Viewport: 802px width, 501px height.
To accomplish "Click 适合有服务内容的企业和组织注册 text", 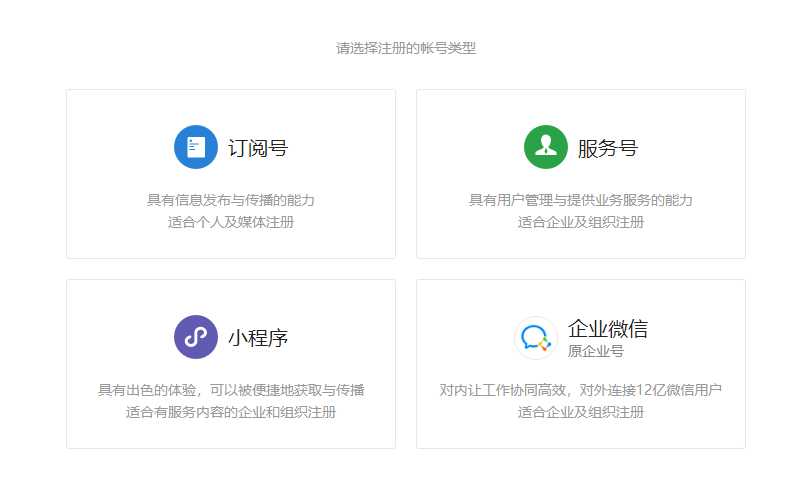I will pos(231,412).
